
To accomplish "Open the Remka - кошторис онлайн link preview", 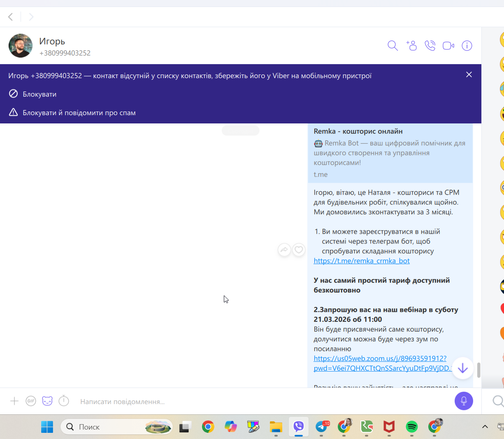I will 390,153.
